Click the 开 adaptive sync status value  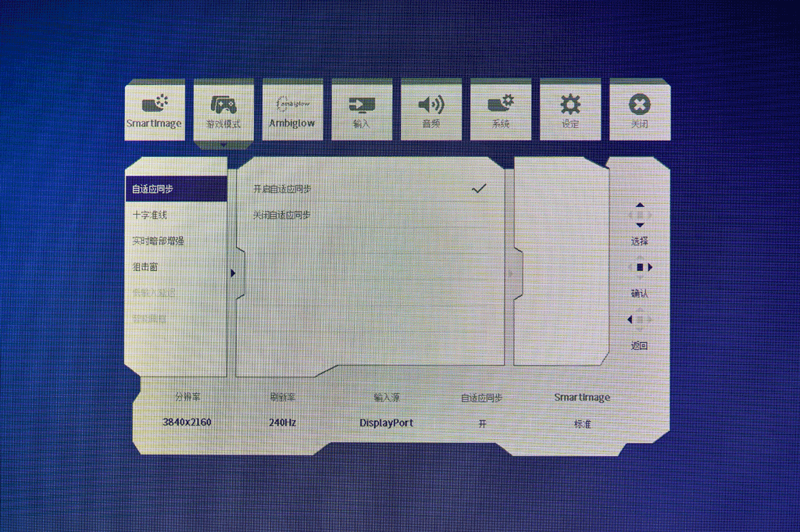482,423
